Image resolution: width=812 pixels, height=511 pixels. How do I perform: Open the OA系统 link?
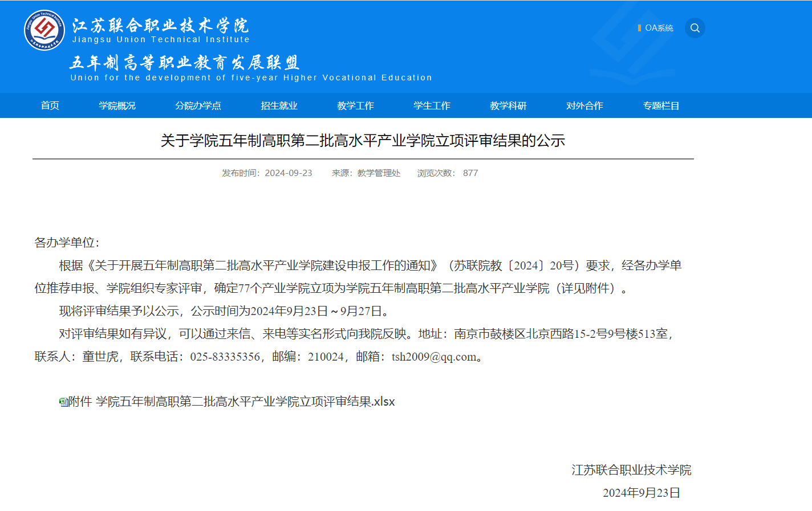point(659,28)
